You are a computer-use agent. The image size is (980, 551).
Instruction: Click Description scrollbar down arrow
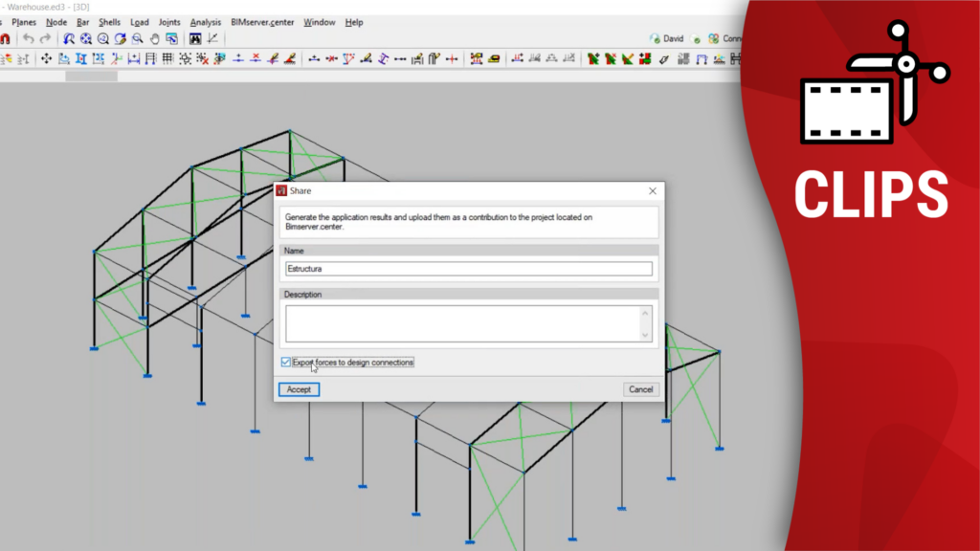coord(645,335)
